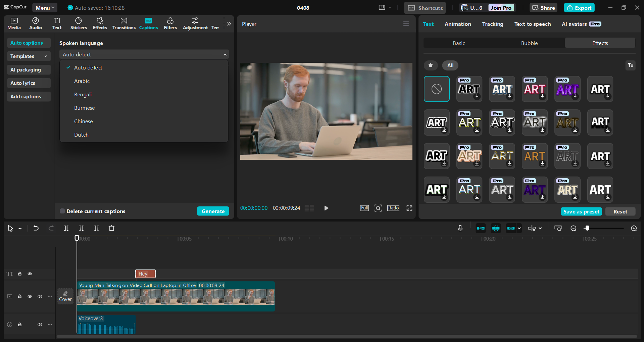
Task: Enable the Delete current captions checkbox
Action: coord(62,211)
